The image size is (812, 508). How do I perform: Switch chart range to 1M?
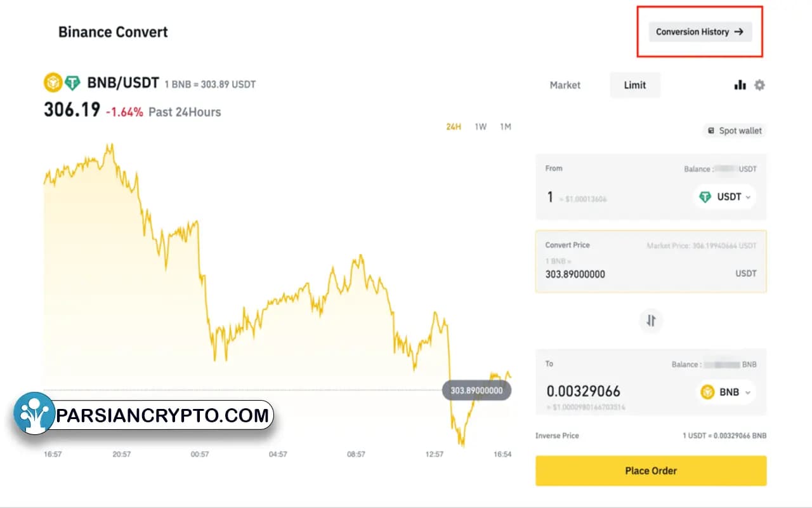click(x=505, y=126)
